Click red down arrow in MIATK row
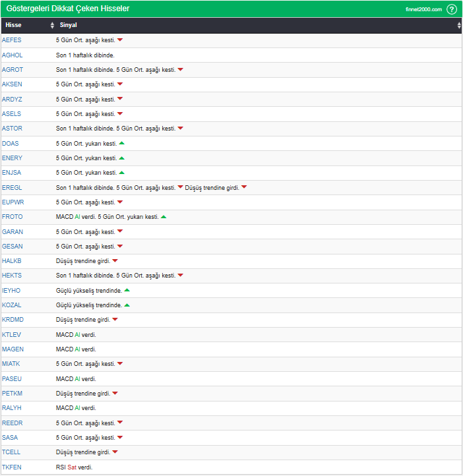The height and width of the screenshot is (476, 463). point(120,363)
